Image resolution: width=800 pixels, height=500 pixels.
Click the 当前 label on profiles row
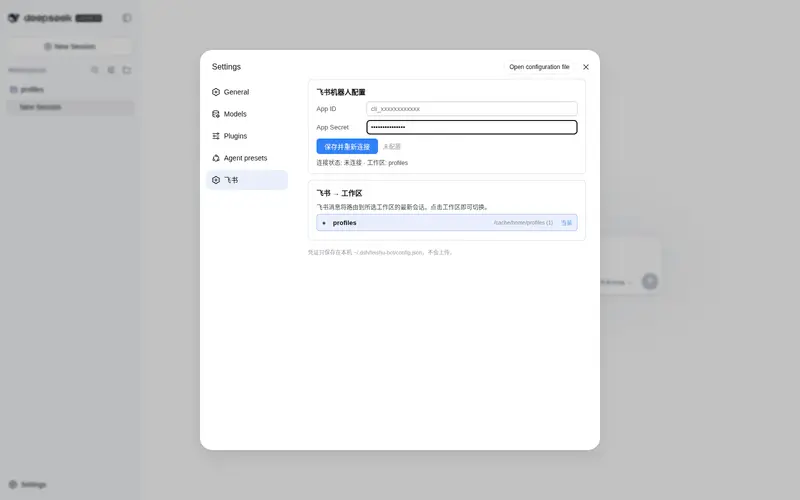click(566, 223)
